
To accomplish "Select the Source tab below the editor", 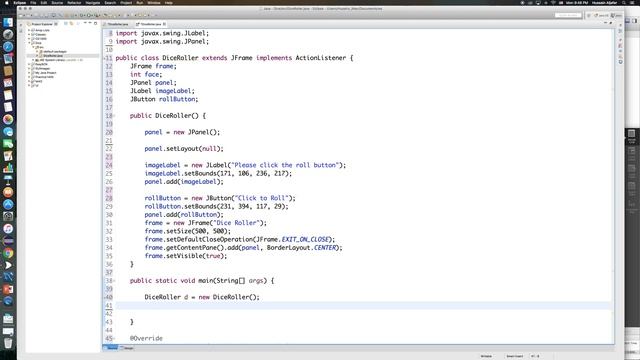I will pyautogui.click(x=111, y=348).
